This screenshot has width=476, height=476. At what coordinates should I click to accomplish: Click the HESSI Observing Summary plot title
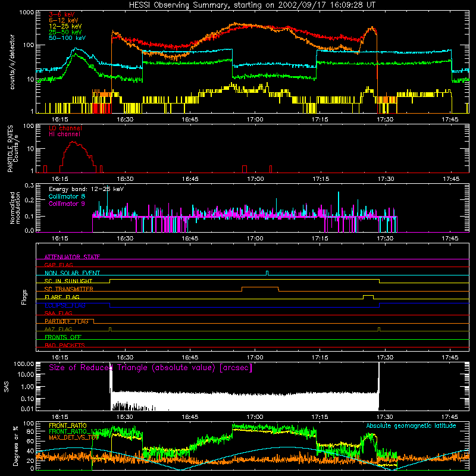[252, 5]
